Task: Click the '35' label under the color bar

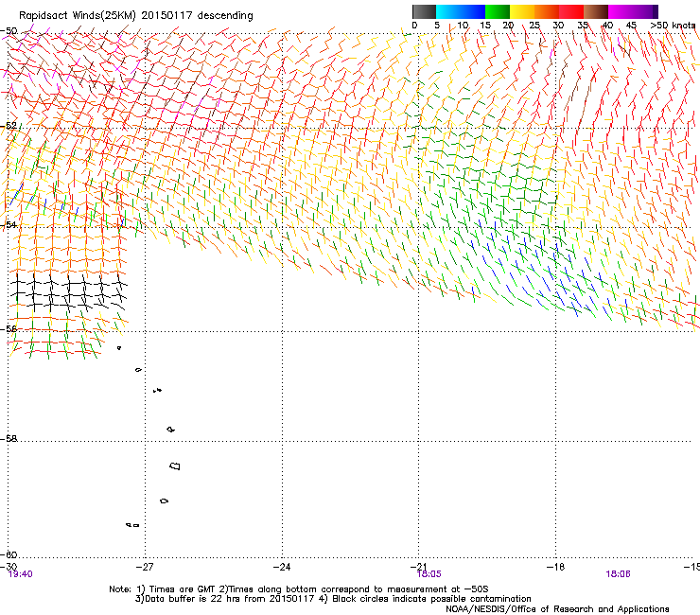Action: pyautogui.click(x=583, y=26)
